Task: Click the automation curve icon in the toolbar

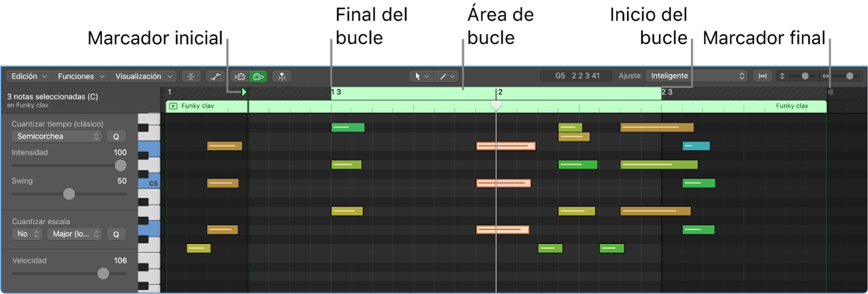Action: point(215,76)
